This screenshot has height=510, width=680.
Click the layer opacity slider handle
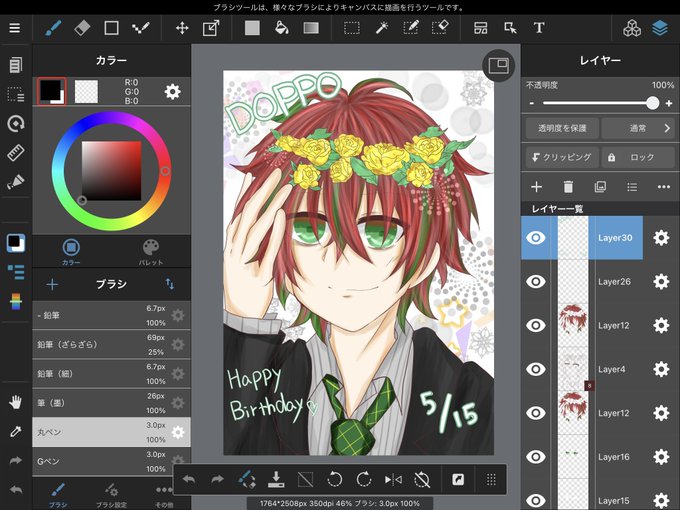point(652,103)
